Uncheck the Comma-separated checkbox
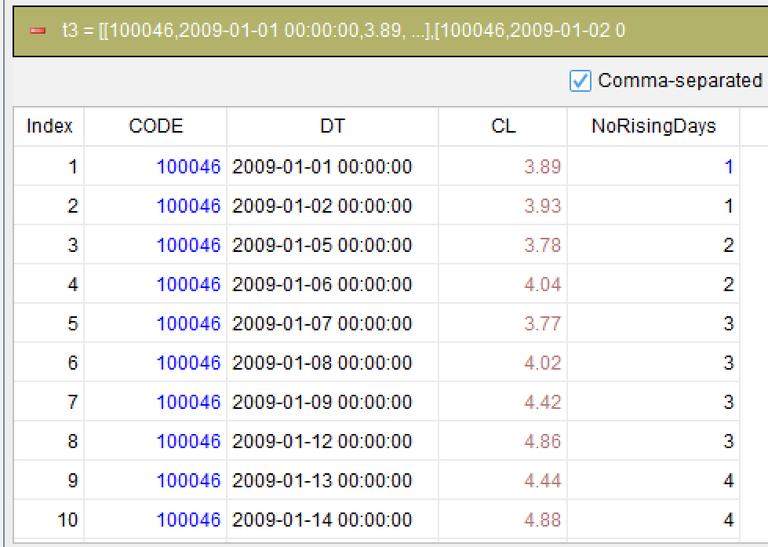 pyautogui.click(x=580, y=81)
